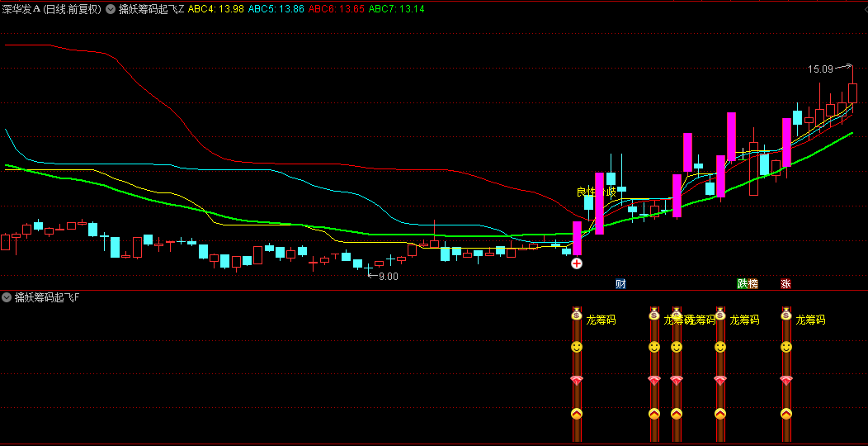
Task: Select the 擒妖筹码起飞Z indicator name
Action: click(x=152, y=9)
